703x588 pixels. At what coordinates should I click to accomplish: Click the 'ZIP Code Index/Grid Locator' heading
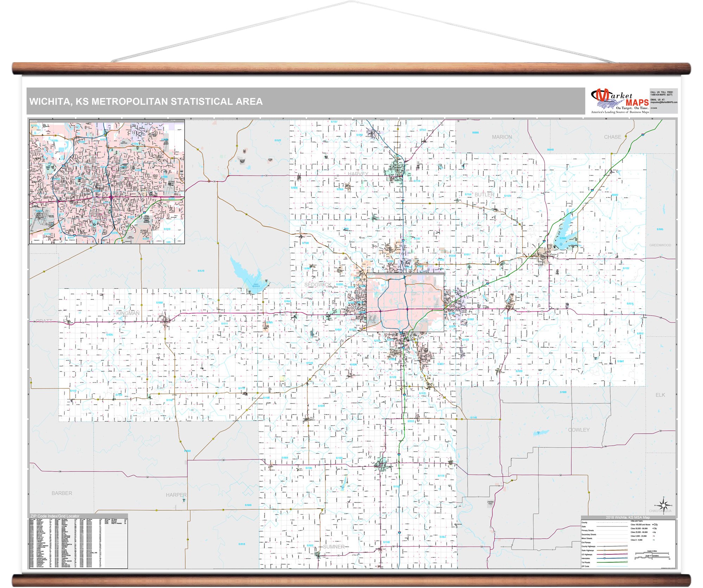[55, 516]
